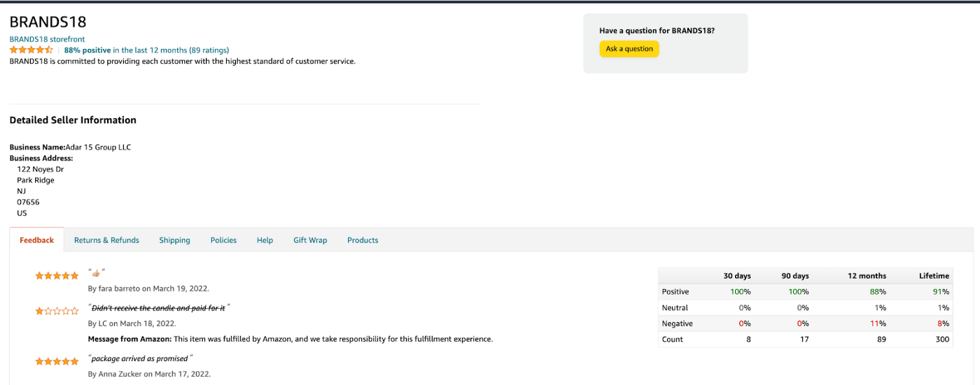This screenshot has height=385, width=980.
Task: Click the struck-through candle review text
Action: click(x=159, y=308)
